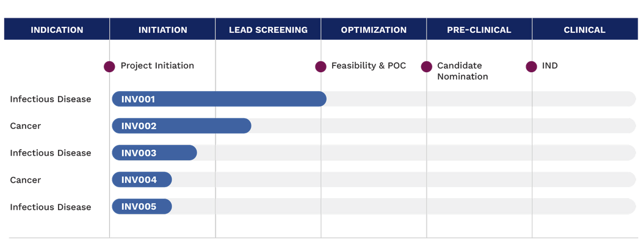This screenshot has width=644, height=244.
Task: Click the INITIATION column header
Action: pyautogui.click(x=162, y=29)
